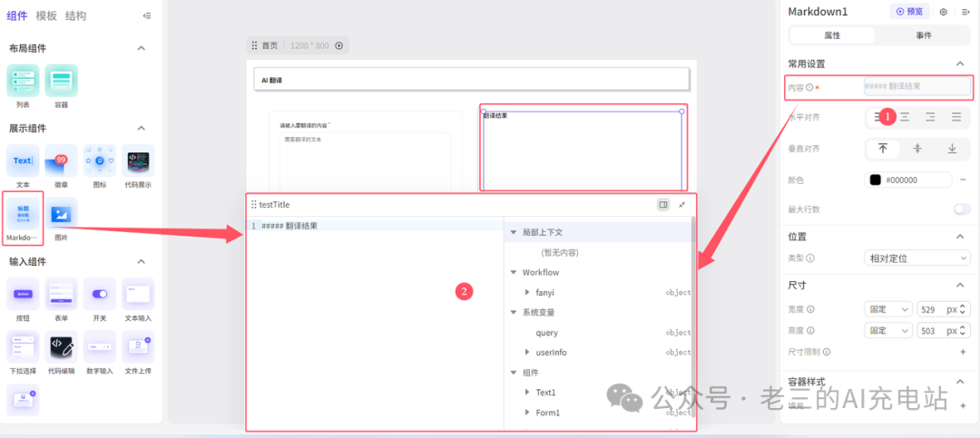The height and width of the screenshot is (438, 980).
Task: Collapse the right properties panel
Action: tap(965, 12)
